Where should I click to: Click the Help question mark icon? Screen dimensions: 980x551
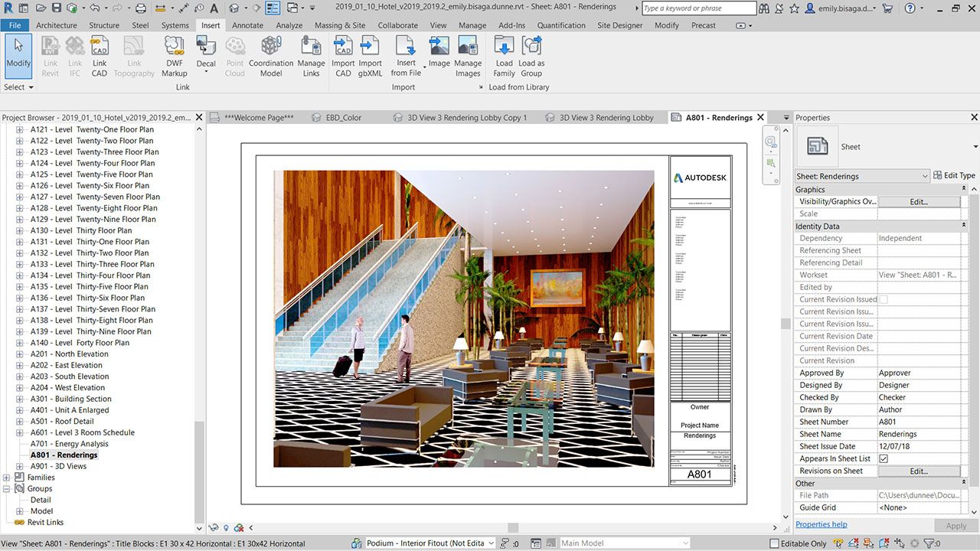(910, 8)
